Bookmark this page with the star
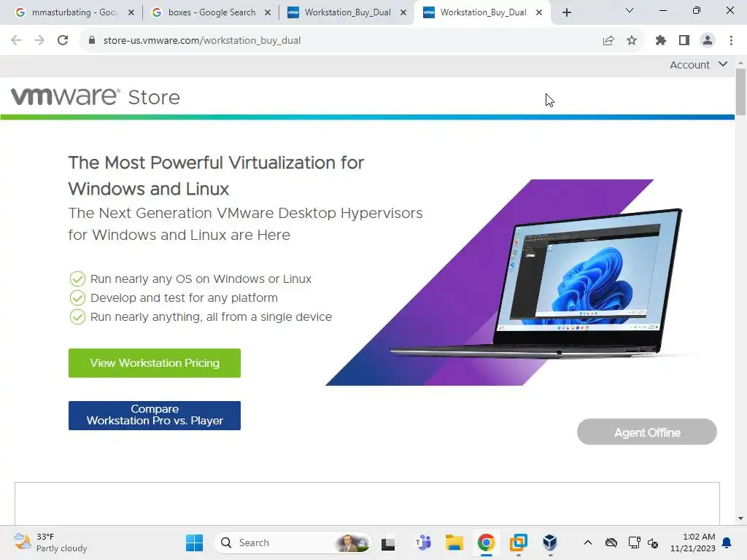Screen dimensions: 747x560 click(x=632, y=41)
